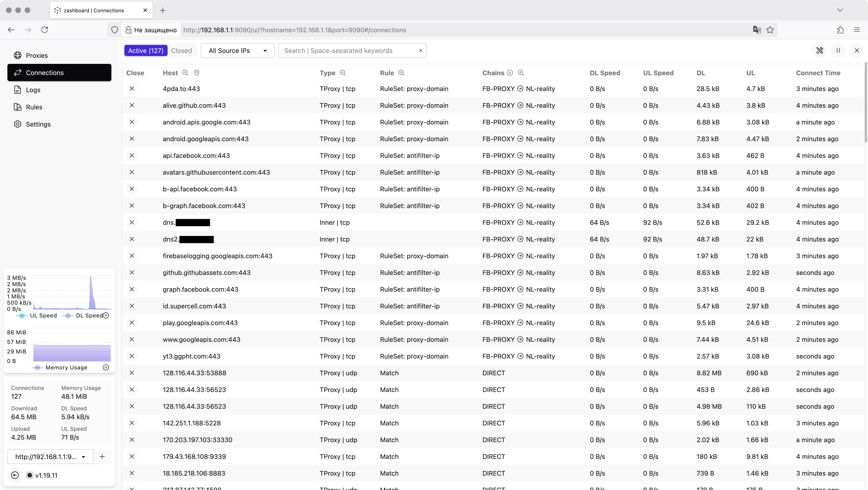Screen dimensions: 868x490
Task: Close all connections with top-right X
Action: 857,51
